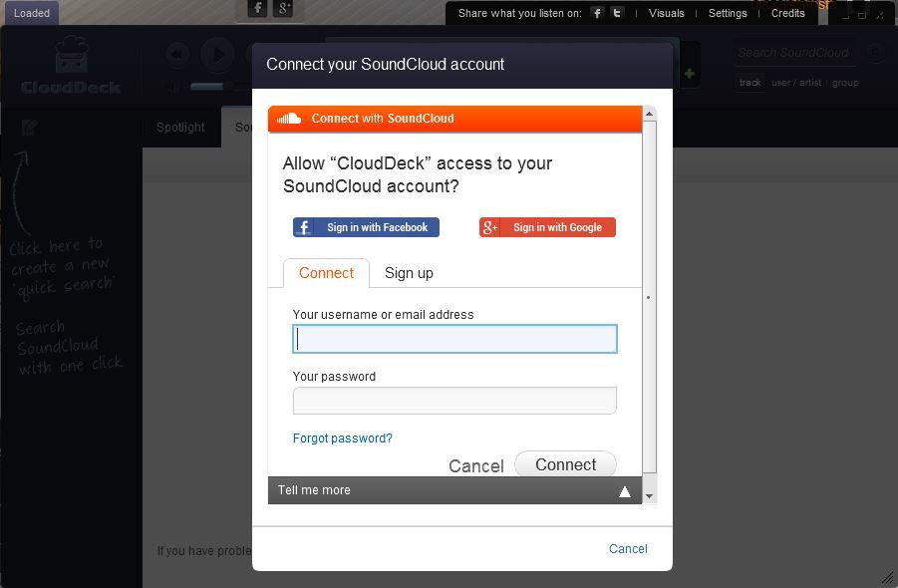Image resolution: width=898 pixels, height=588 pixels.
Task: Click the Connect submit button
Action: click(x=565, y=464)
